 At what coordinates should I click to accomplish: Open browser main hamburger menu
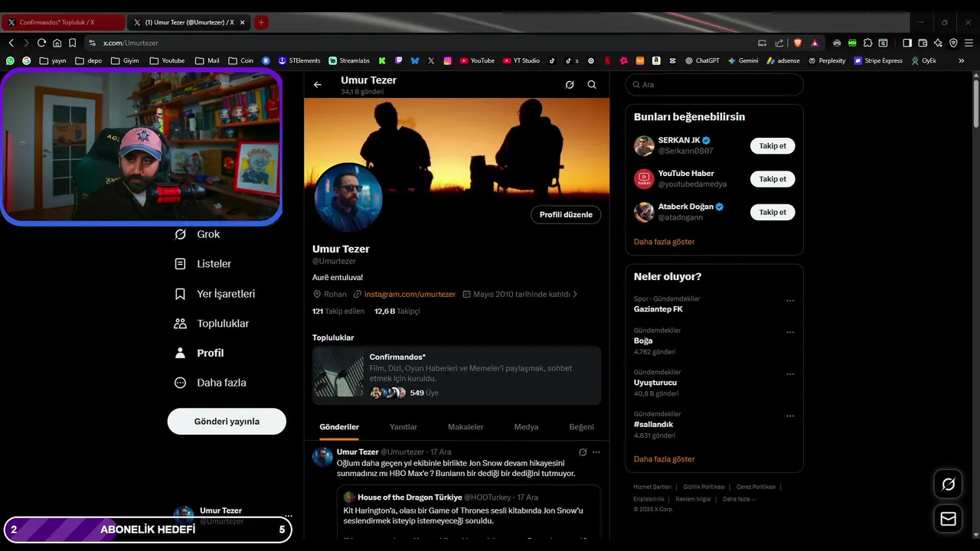coord(969,43)
